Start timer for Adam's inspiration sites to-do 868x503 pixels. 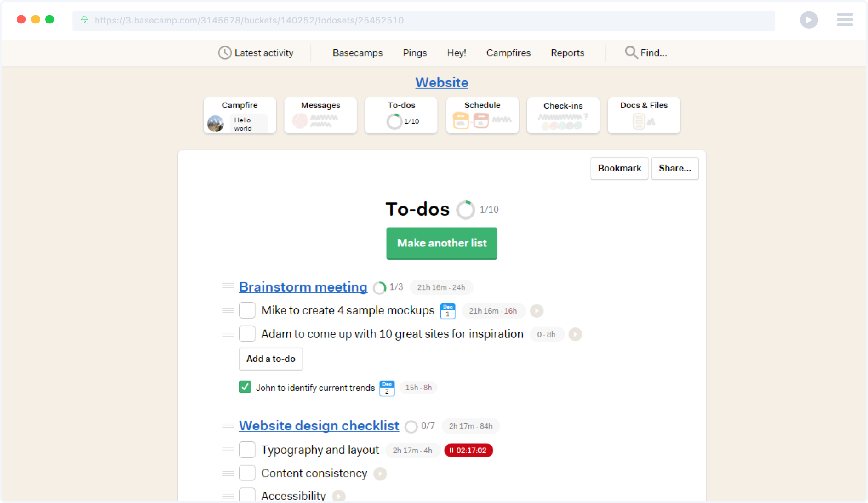point(575,334)
